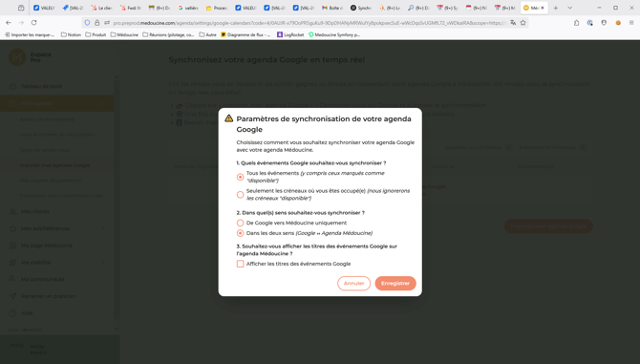Click the sidebar vertical scrollbar

point(117,200)
